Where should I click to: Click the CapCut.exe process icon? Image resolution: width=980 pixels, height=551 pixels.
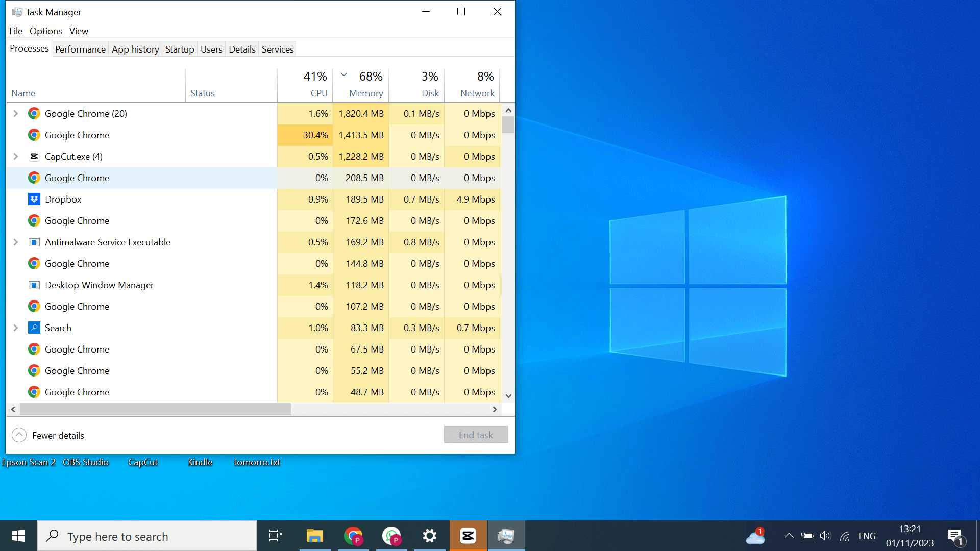34,157
